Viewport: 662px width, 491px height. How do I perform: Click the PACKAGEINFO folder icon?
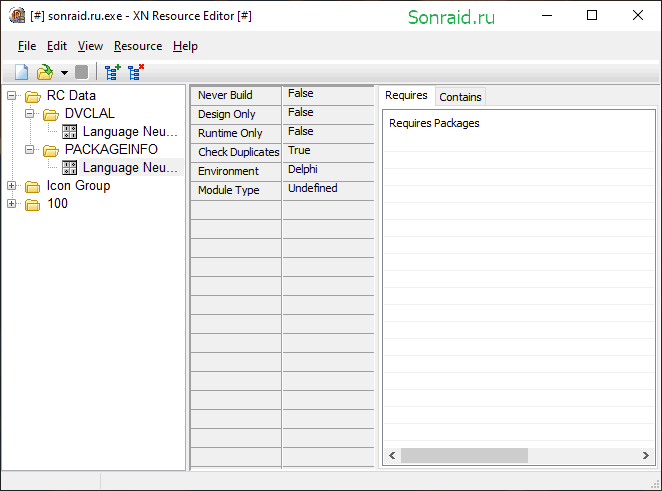tap(51, 150)
